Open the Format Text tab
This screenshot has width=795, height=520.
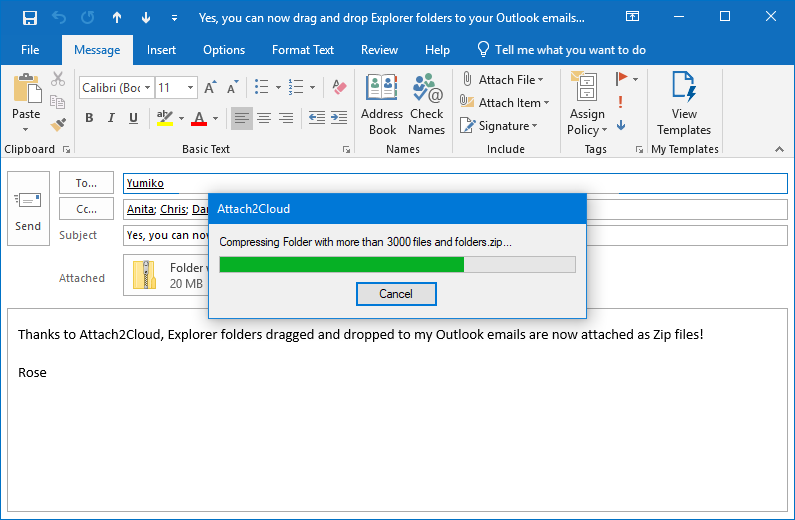coord(303,50)
